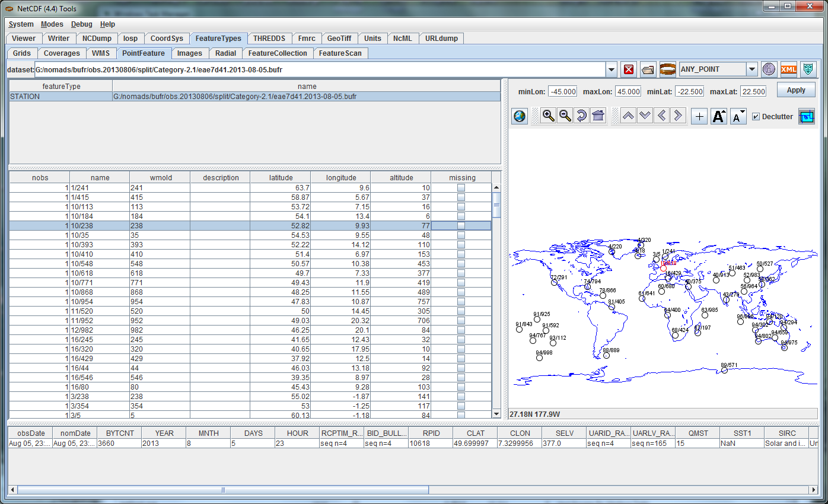Image resolution: width=828 pixels, height=504 pixels.
Task: Switch to the THREDDS tab
Action: pos(269,38)
